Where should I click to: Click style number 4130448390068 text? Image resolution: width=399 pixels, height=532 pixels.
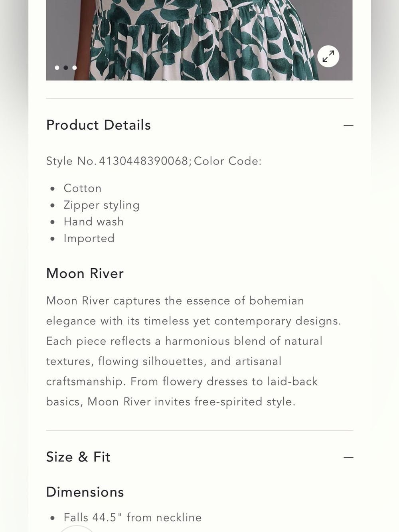(143, 161)
